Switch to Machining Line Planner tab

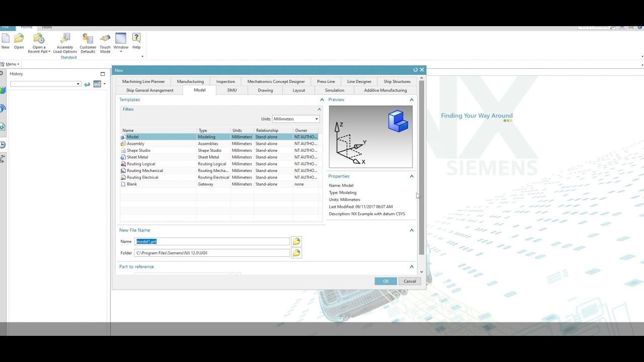click(x=143, y=81)
